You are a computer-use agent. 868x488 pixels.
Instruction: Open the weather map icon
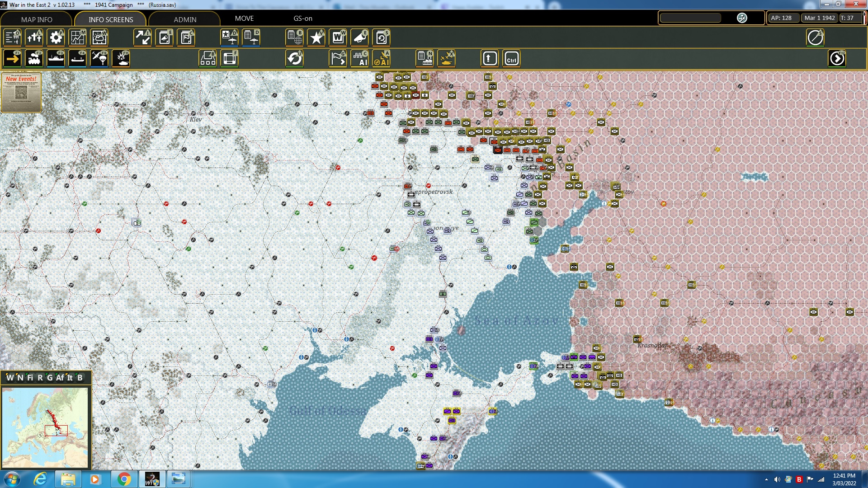99,38
